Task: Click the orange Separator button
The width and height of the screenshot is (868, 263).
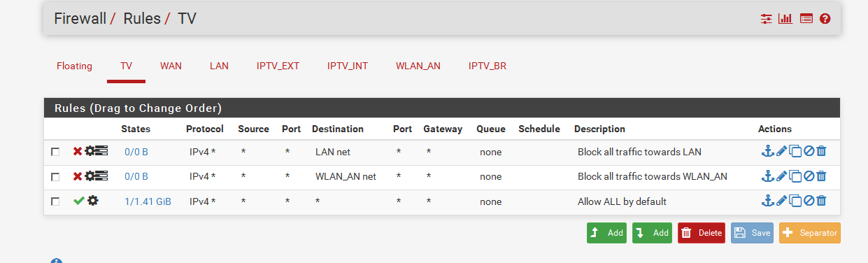Action: coord(809,233)
